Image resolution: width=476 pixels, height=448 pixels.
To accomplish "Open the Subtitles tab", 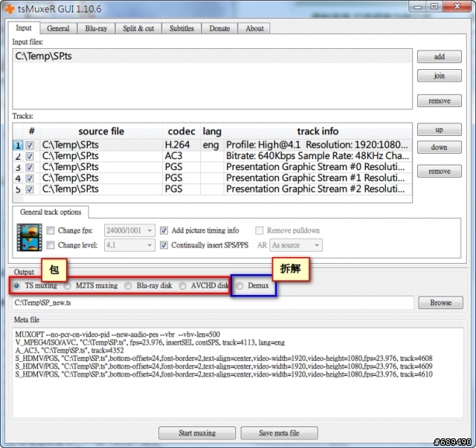I will (181, 28).
